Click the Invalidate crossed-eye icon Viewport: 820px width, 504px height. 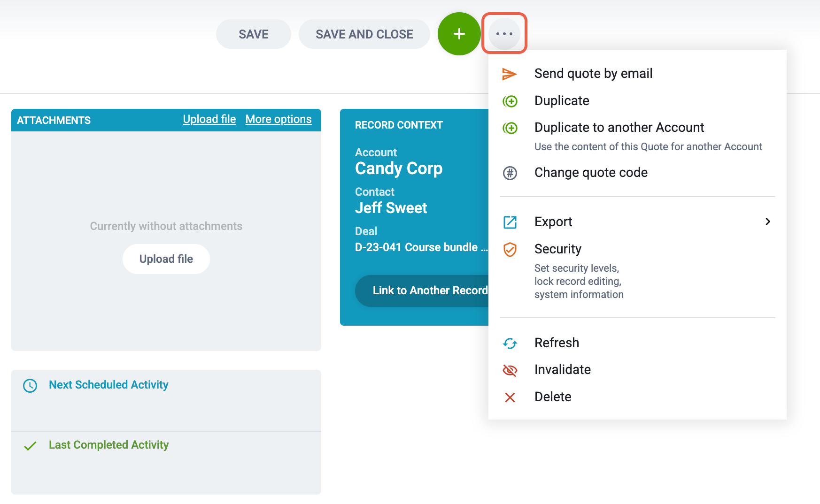(510, 370)
